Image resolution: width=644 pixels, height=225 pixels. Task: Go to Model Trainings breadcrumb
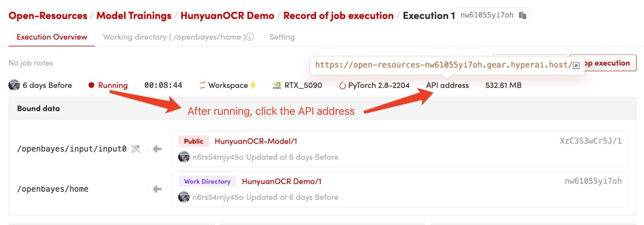point(134,16)
